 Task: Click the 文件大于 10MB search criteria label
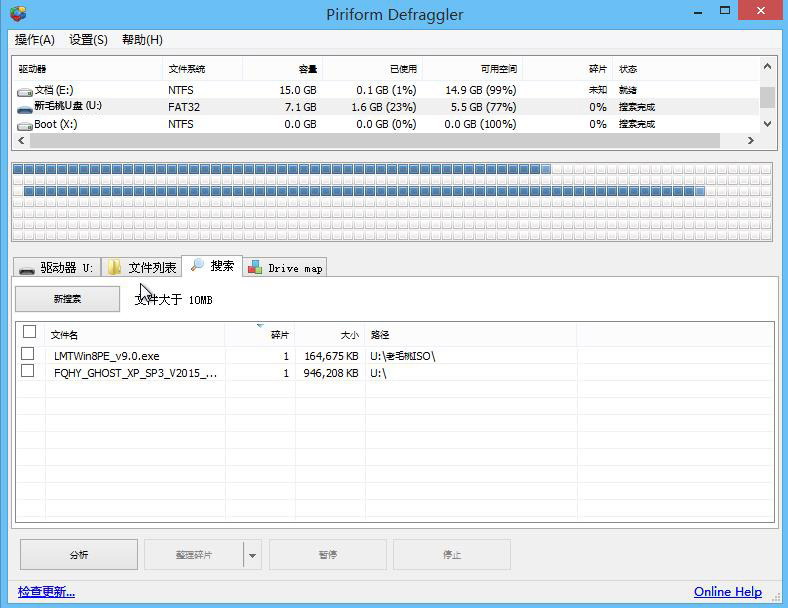pos(173,300)
